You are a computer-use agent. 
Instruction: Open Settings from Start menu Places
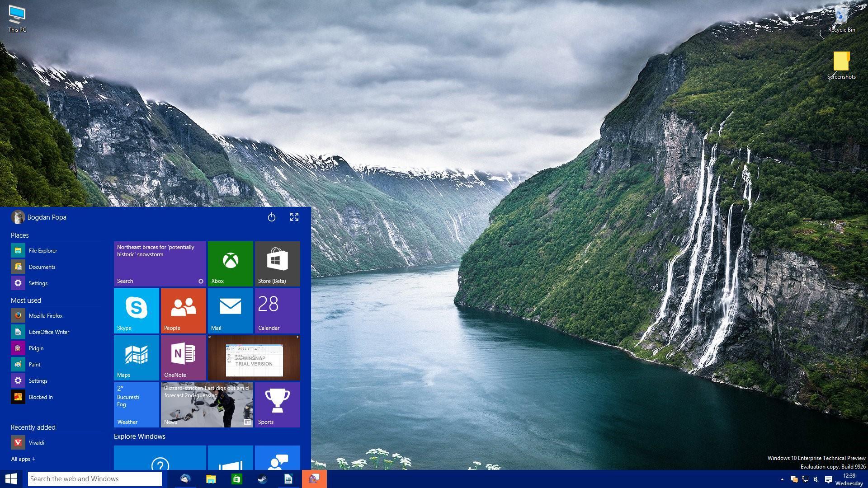[x=38, y=283]
